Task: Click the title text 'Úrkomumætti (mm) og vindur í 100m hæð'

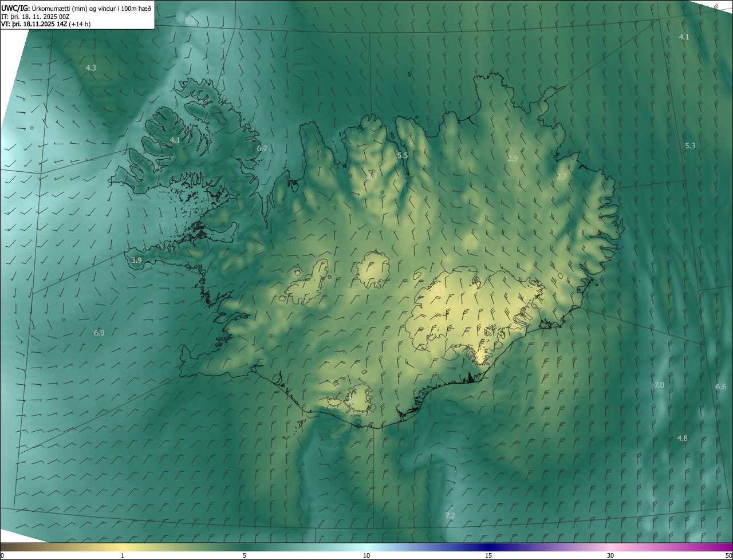Action: coord(92,7)
